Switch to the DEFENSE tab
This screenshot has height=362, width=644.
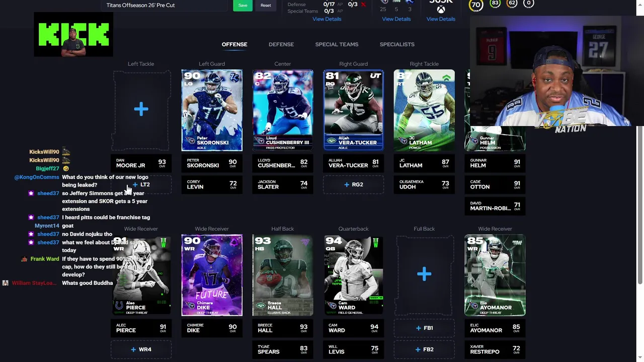pos(281,44)
